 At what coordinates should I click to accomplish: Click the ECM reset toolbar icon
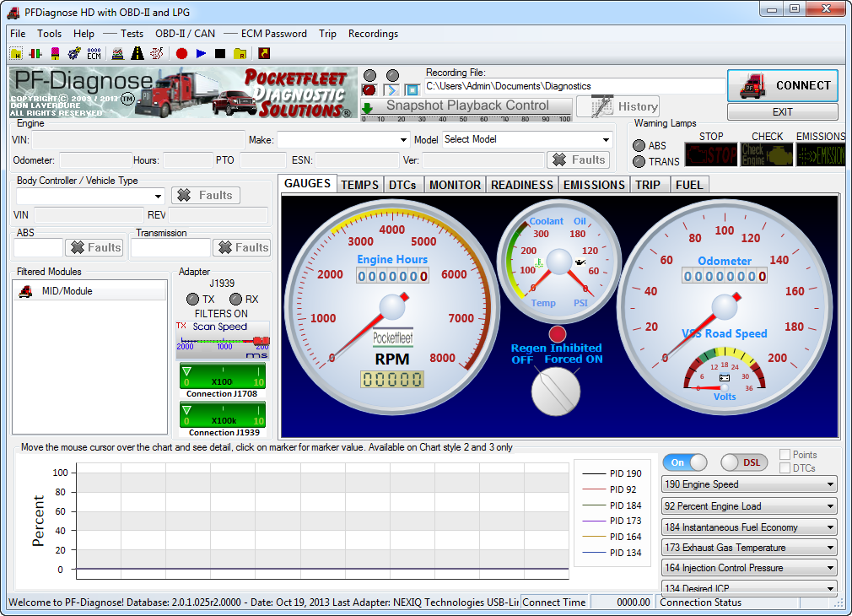tap(95, 52)
